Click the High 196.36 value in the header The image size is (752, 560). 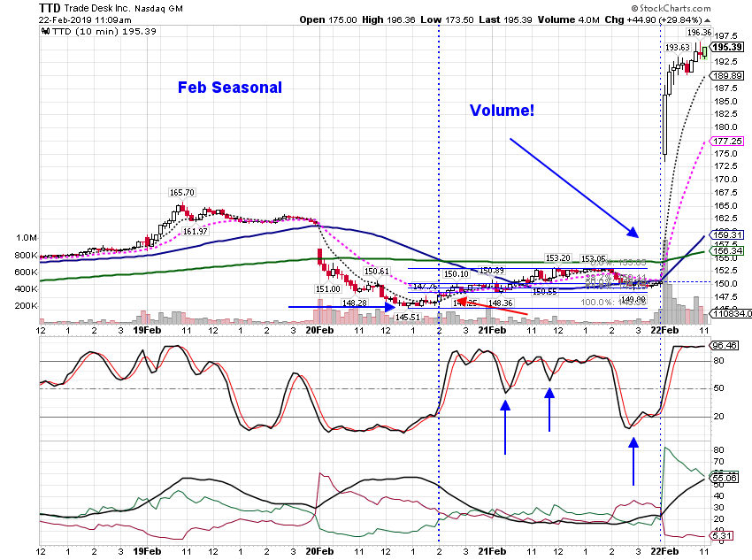click(388, 19)
